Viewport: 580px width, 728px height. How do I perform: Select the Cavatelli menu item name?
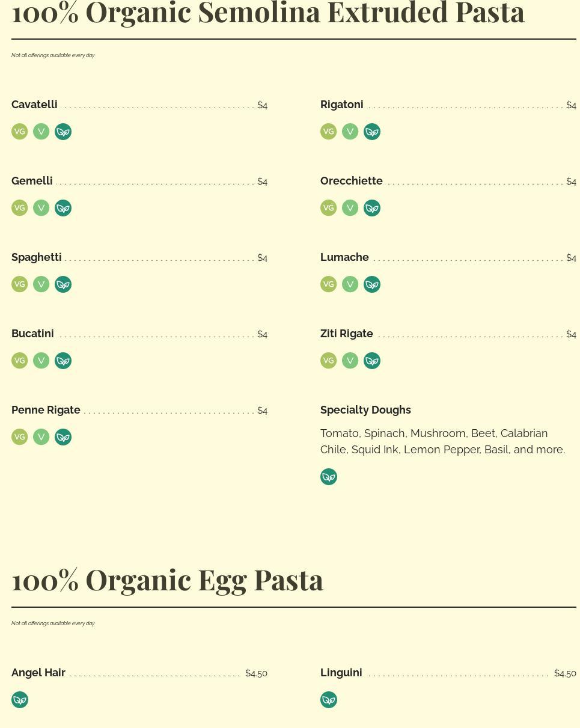coord(34,105)
